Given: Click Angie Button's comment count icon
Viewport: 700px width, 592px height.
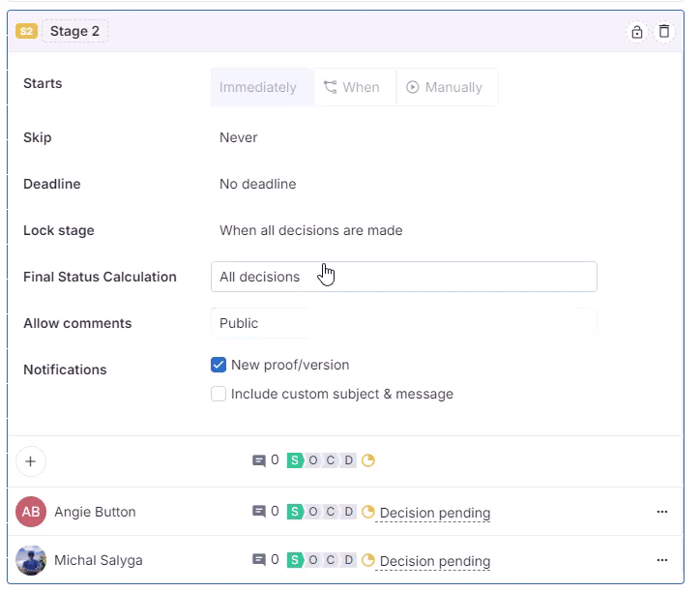Looking at the screenshot, I should tap(258, 512).
